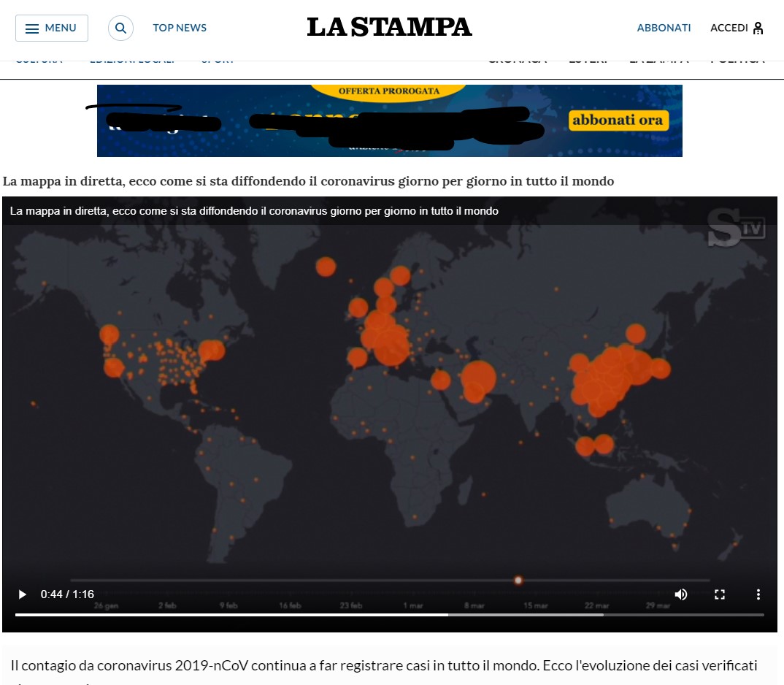Open the ABBONATI subscription link
The image size is (784, 685).
tap(664, 28)
